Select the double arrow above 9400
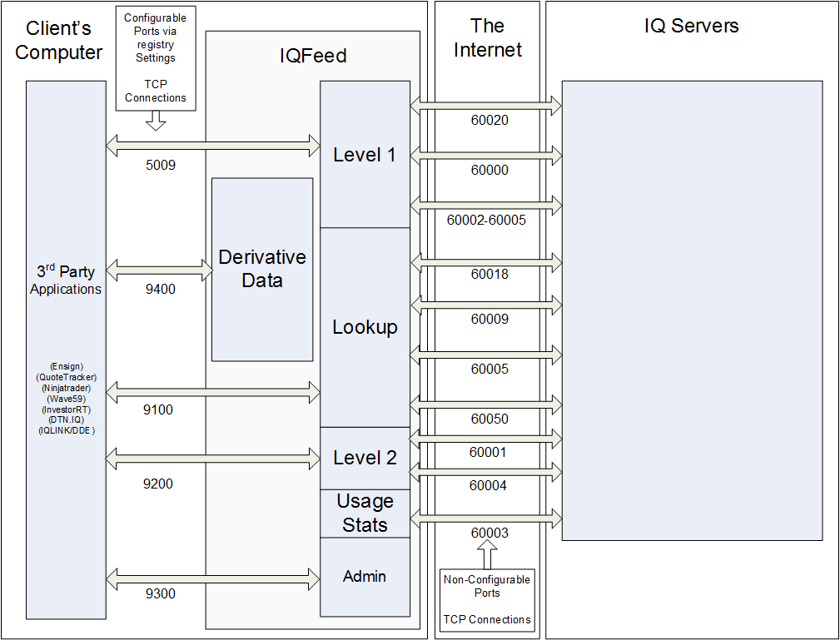This screenshot has width=840, height=640. coord(159,270)
